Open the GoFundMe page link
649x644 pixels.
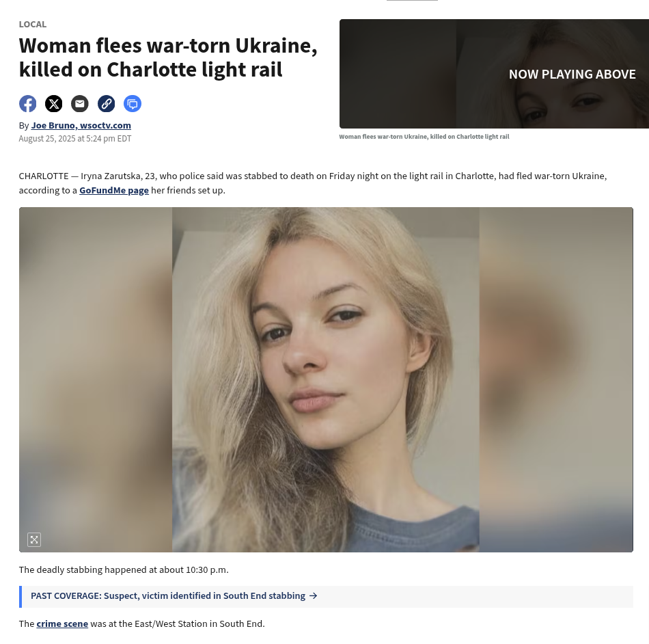pyautogui.click(x=114, y=190)
